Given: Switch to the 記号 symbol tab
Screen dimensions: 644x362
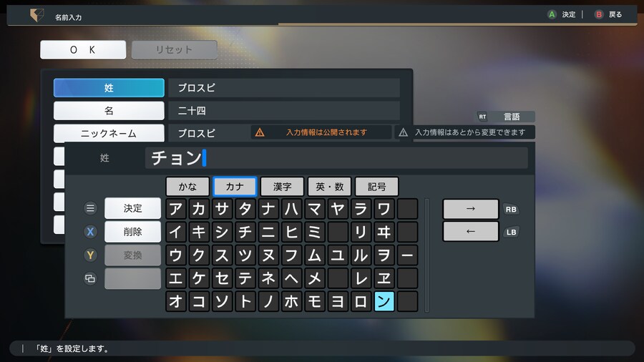Looking at the screenshot, I should click(x=376, y=187).
